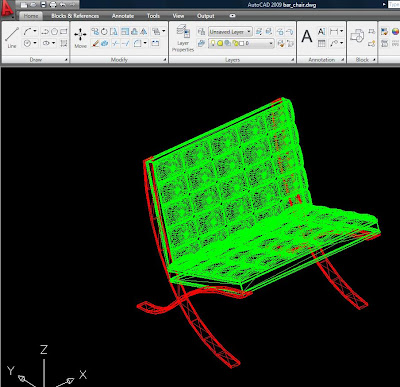Toggle layer 0 lock icon
Screen dimensions: 400x387
click(x=235, y=43)
